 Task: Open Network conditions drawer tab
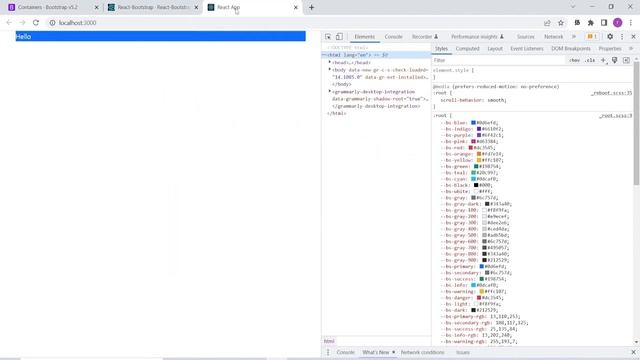(422, 352)
